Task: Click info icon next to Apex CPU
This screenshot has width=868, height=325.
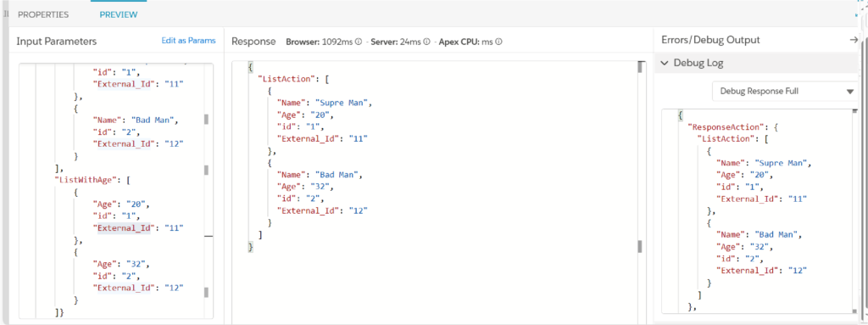Action: click(498, 42)
